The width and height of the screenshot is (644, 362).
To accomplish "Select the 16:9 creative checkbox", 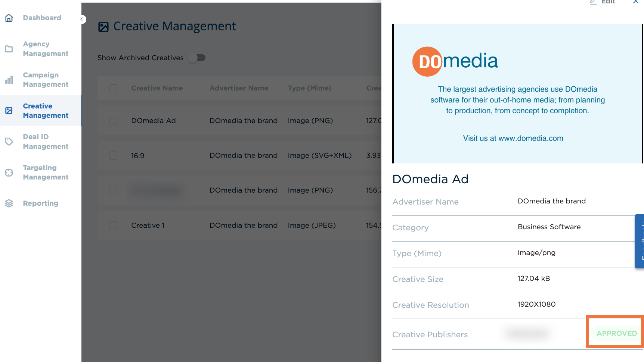I will coord(114,156).
